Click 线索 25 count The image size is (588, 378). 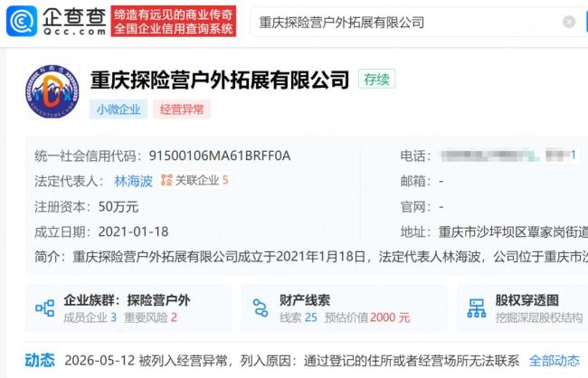click(299, 318)
